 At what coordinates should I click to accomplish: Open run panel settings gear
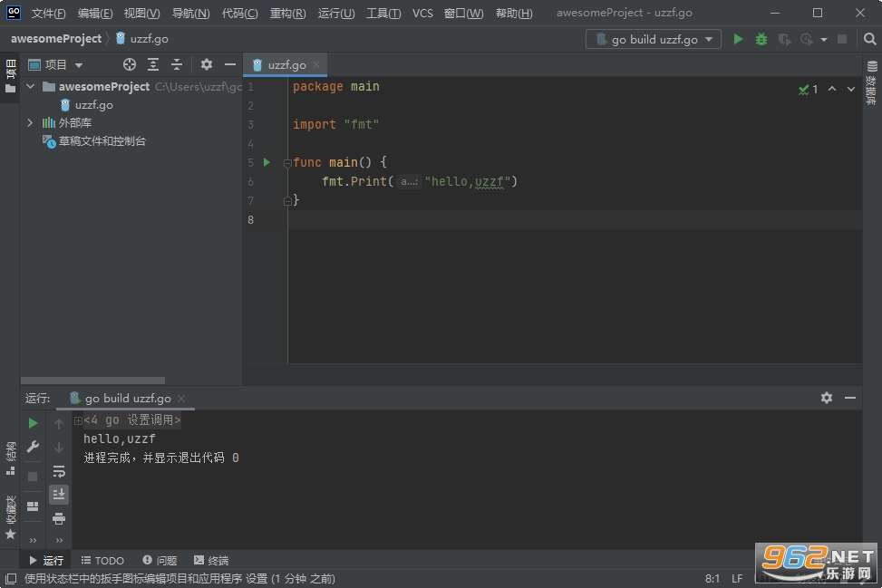[x=827, y=398]
